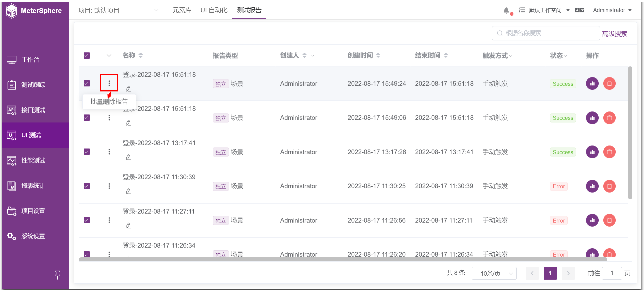Open the 状态 column filter
The width and height of the screenshot is (644, 292).
565,56
